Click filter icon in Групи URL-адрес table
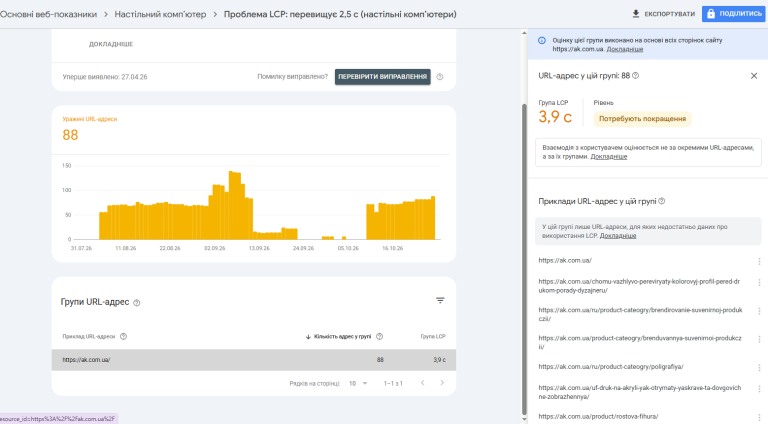This screenshot has height=424, width=768. click(x=440, y=300)
